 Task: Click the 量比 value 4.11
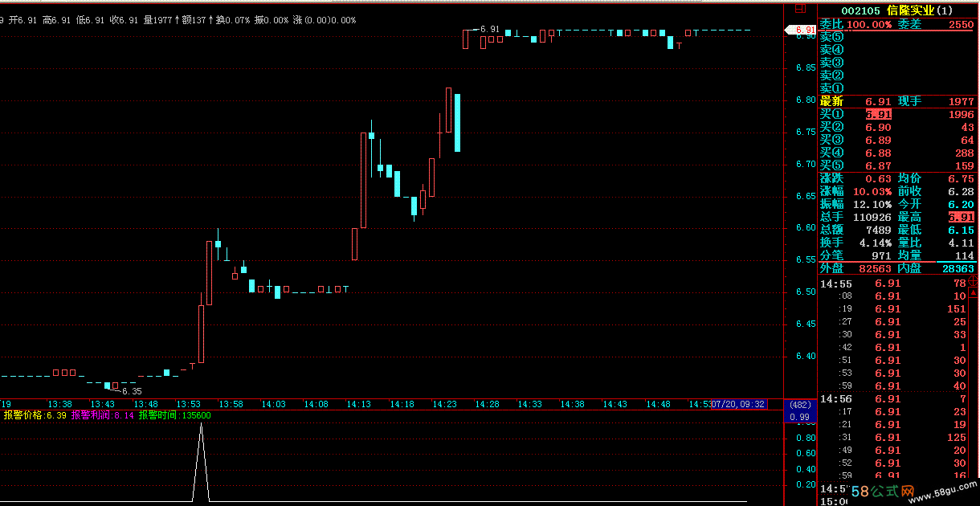(x=962, y=243)
